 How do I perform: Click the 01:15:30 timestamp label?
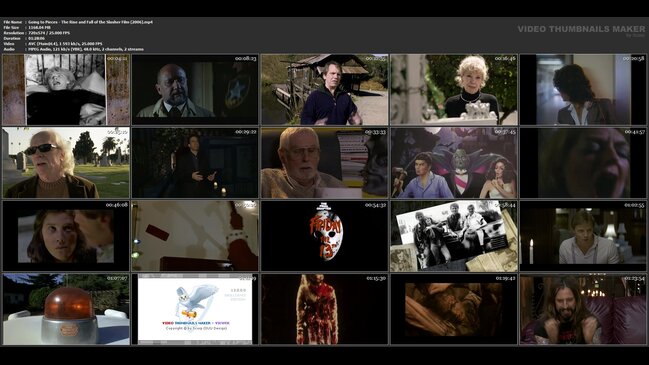[x=375, y=279]
